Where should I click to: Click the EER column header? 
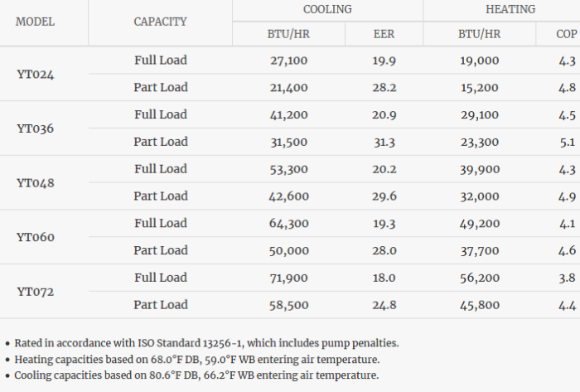tap(385, 34)
